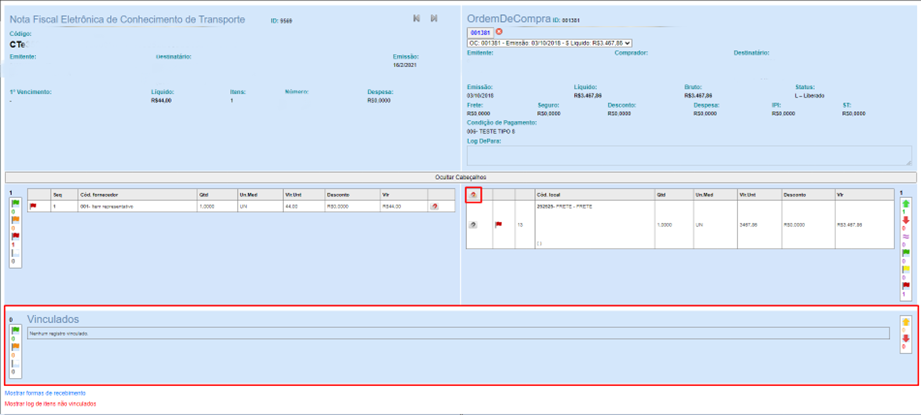
Task: Click the link icon in purchase order table header
Action: click(474, 195)
